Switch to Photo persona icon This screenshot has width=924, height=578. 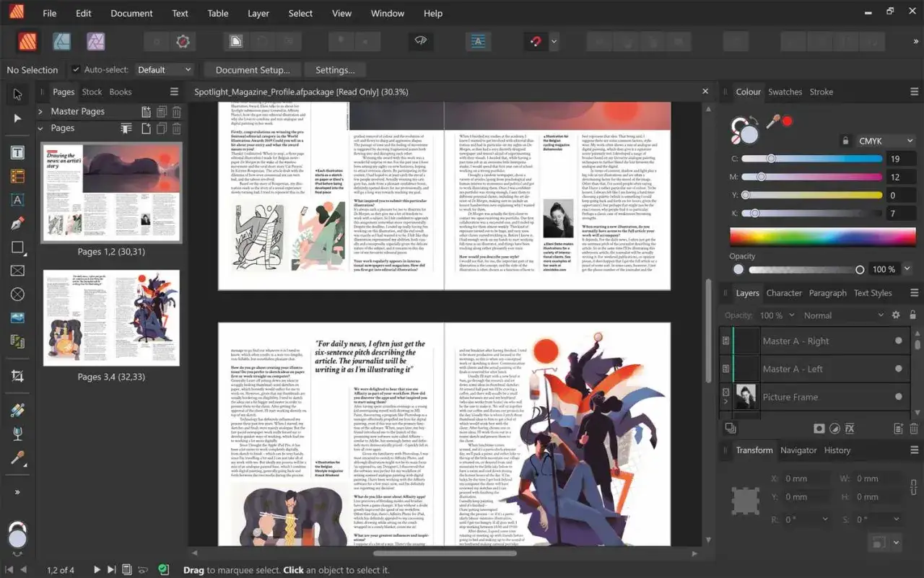tap(95, 41)
